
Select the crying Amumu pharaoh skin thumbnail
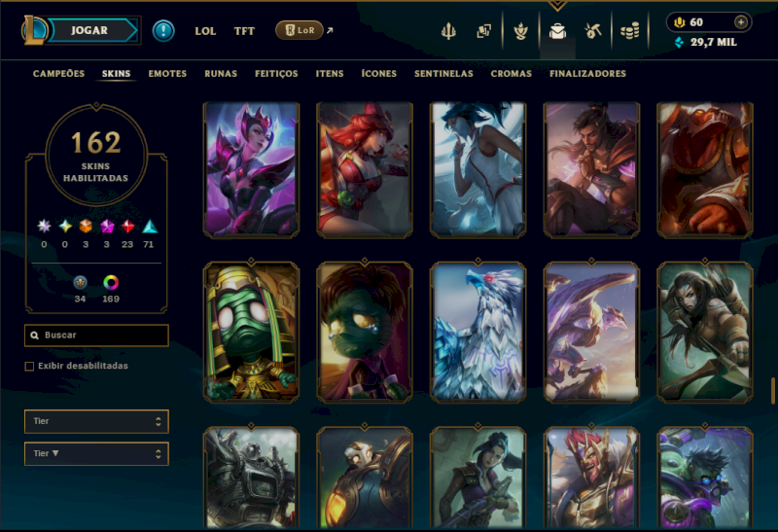(251, 332)
